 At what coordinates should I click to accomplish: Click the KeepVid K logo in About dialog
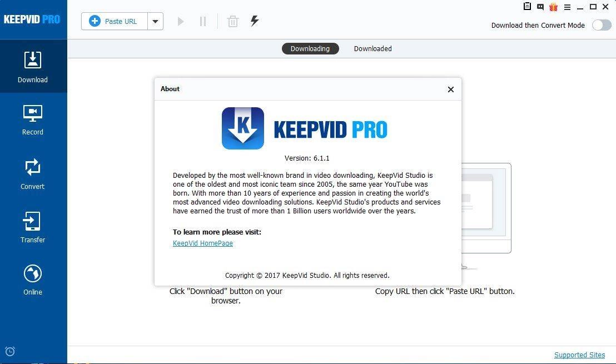[243, 128]
